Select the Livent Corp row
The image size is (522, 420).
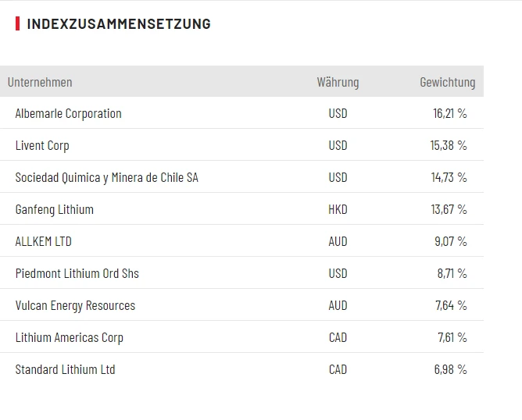pyautogui.click(x=42, y=145)
